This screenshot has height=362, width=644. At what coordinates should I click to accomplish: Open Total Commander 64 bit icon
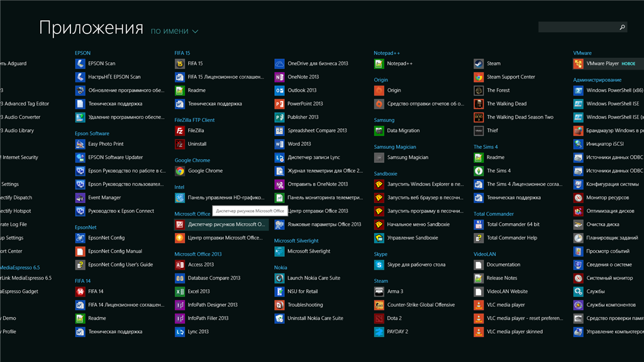tap(479, 224)
